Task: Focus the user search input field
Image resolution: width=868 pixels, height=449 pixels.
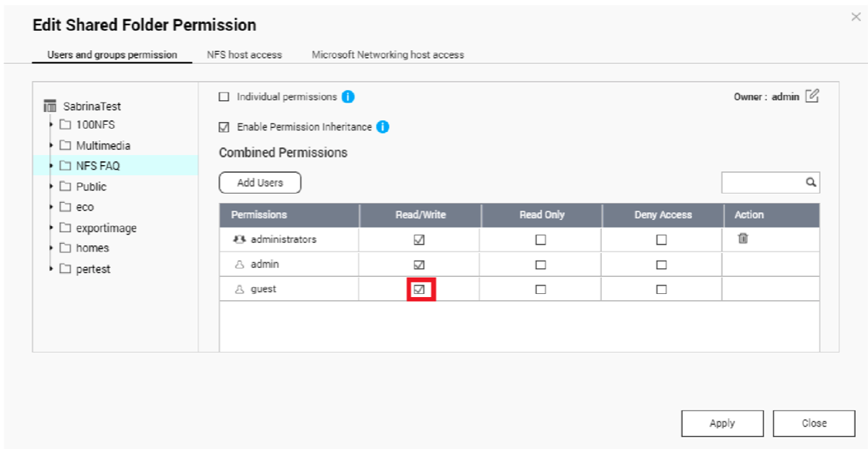Action: 764,182
